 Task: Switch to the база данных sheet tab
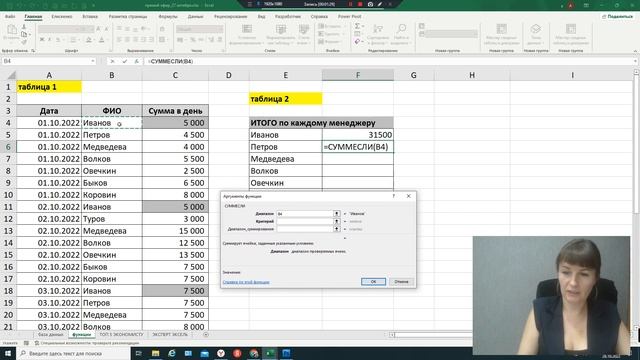tap(51, 335)
